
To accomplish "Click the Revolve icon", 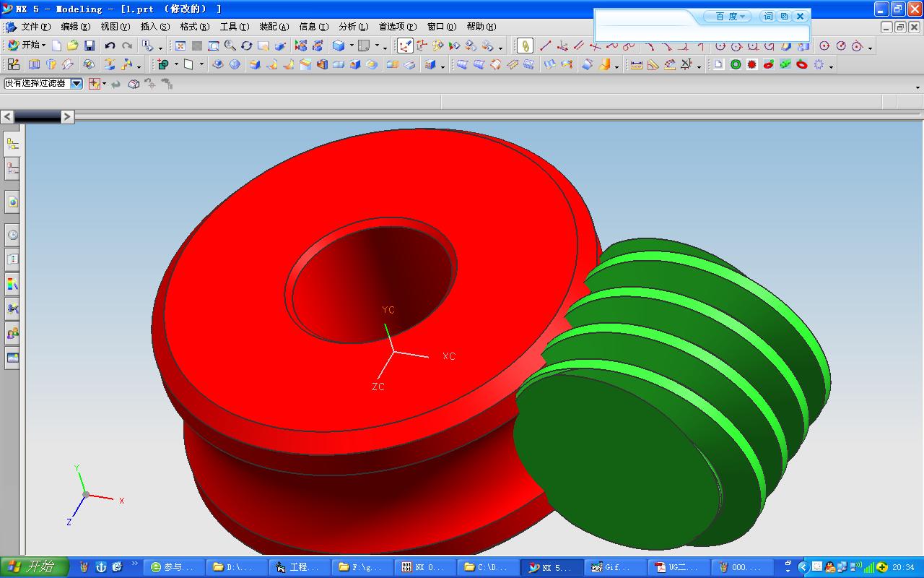I will 51,64.
